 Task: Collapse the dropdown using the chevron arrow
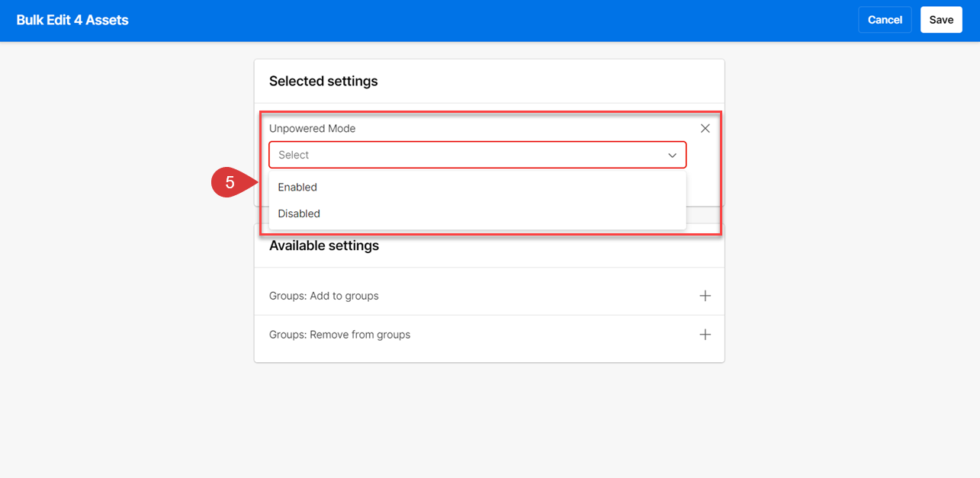[673, 156]
